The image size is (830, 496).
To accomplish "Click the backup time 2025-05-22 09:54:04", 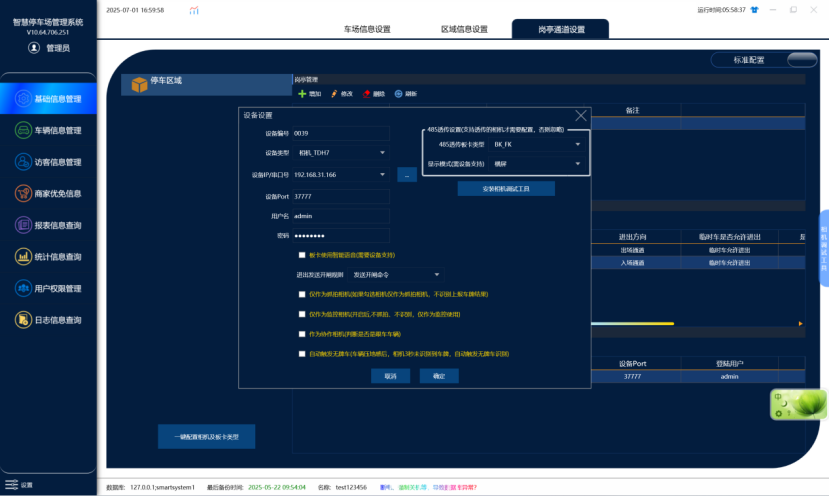I will pos(277,487).
